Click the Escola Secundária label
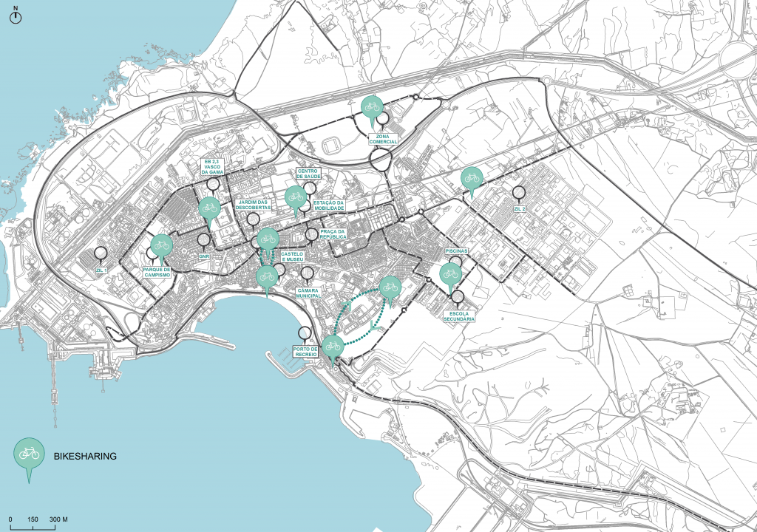Image resolution: width=757 pixels, height=532 pixels. pos(459,316)
